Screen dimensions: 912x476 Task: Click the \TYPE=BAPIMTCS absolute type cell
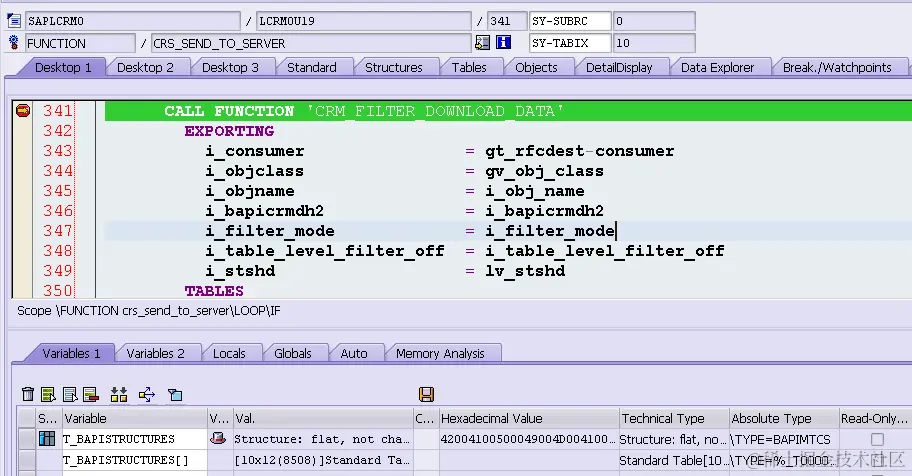pyautogui.click(x=784, y=439)
